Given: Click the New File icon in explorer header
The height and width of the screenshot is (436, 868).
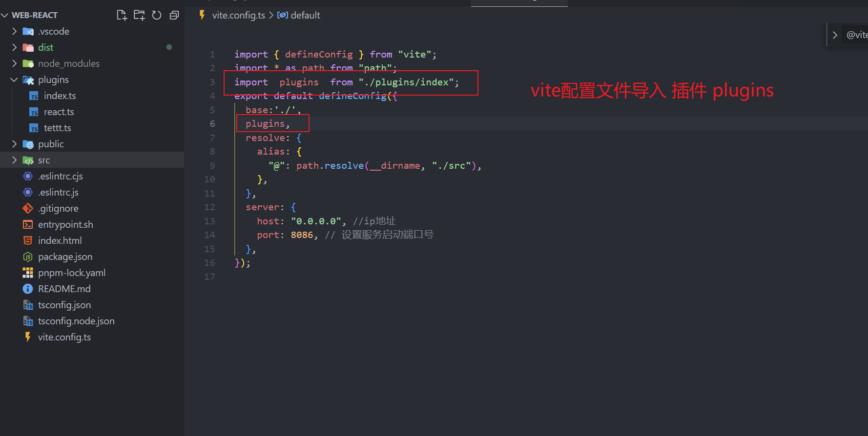Looking at the screenshot, I should (122, 15).
